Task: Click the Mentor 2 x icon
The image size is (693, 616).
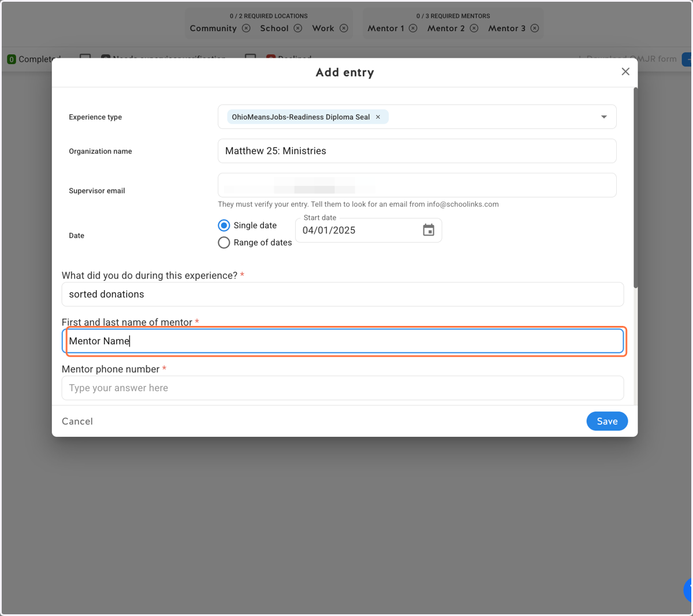Action: [x=474, y=28]
